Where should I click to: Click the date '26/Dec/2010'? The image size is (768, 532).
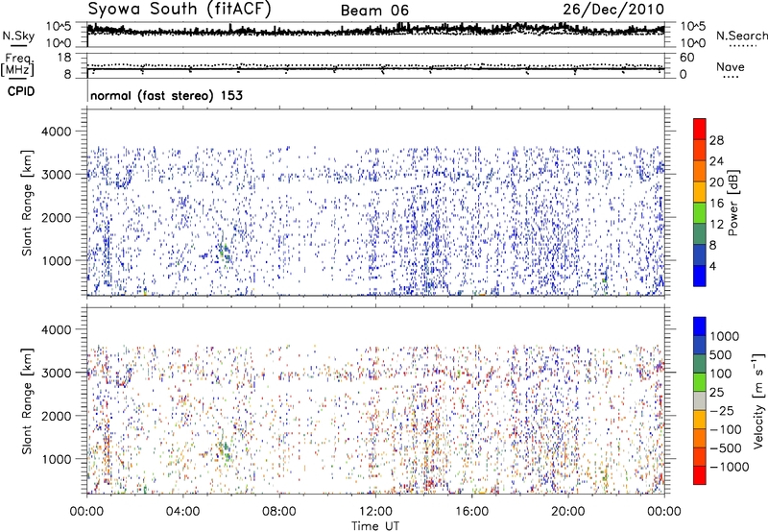(613, 10)
